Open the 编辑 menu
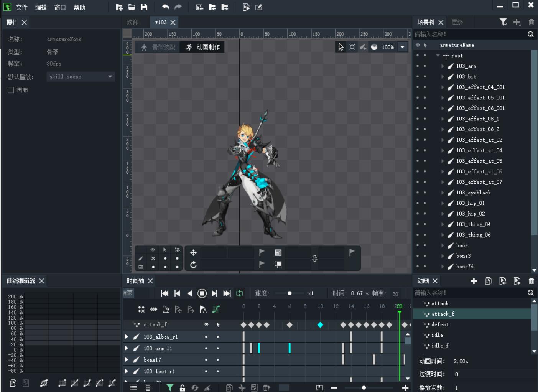 coord(41,7)
